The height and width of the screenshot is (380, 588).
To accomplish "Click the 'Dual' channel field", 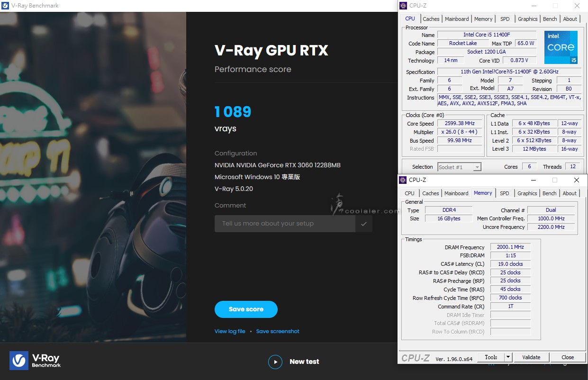I will click(551, 210).
